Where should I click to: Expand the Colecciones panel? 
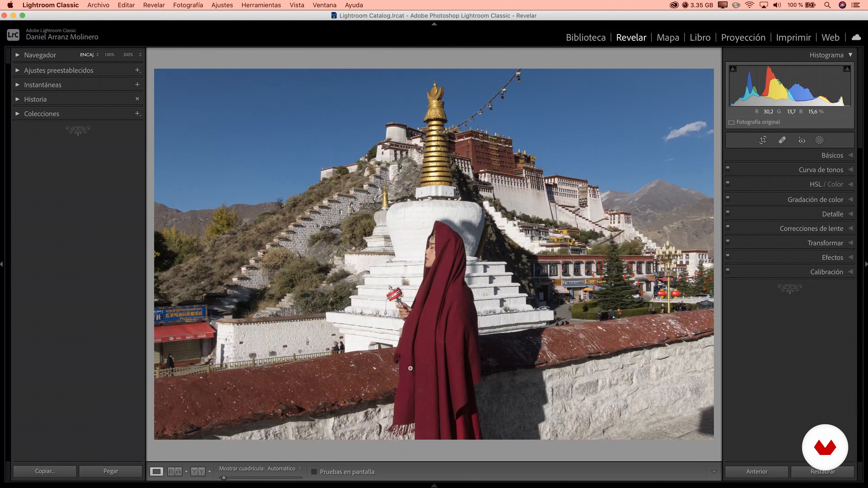tap(18, 113)
